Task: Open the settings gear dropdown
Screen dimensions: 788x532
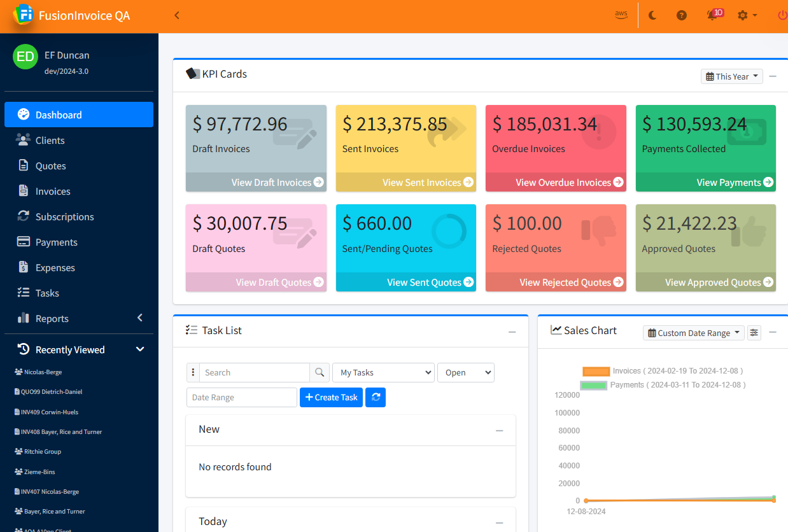Action: pos(747,15)
